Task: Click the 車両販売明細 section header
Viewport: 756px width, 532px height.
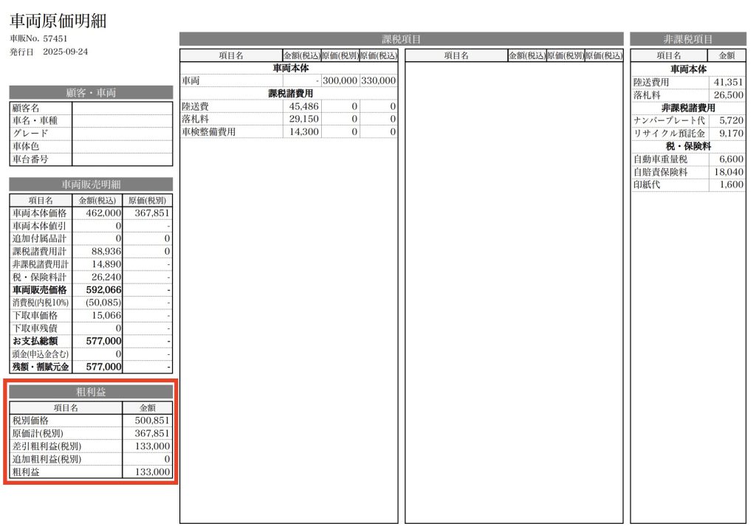Action: [x=91, y=184]
